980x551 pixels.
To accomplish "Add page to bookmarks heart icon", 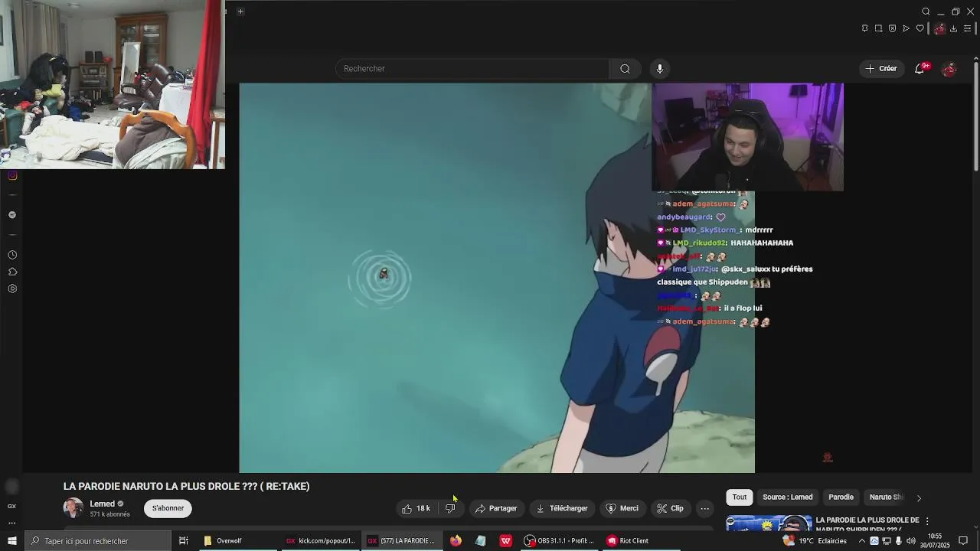I will 920,28.
